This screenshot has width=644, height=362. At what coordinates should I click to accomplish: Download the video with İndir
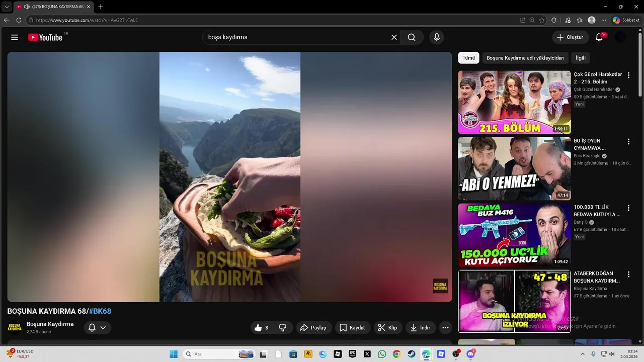click(421, 328)
